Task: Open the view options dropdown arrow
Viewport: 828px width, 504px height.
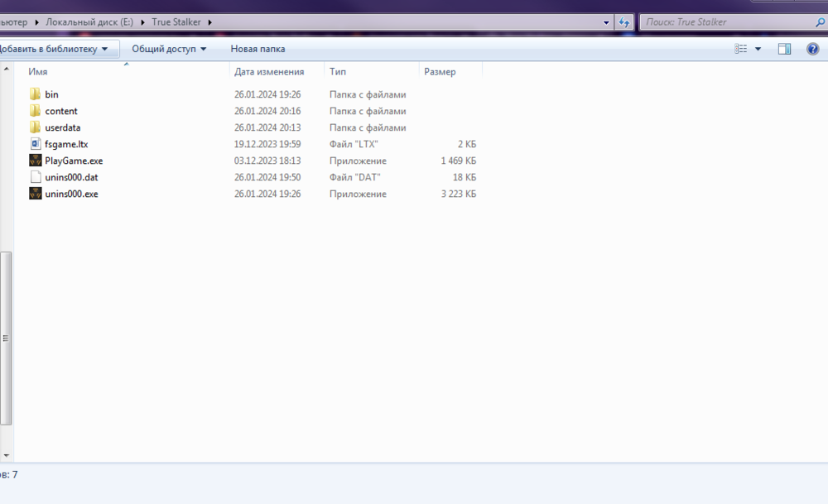Action: (x=758, y=49)
